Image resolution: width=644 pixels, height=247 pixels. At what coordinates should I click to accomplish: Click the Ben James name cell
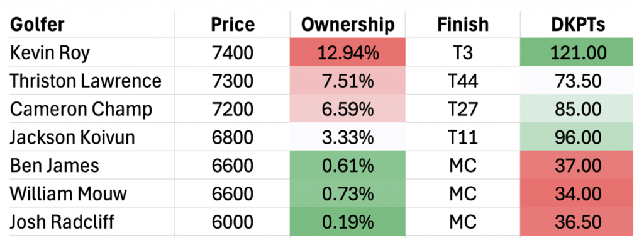pyautogui.click(x=92, y=165)
